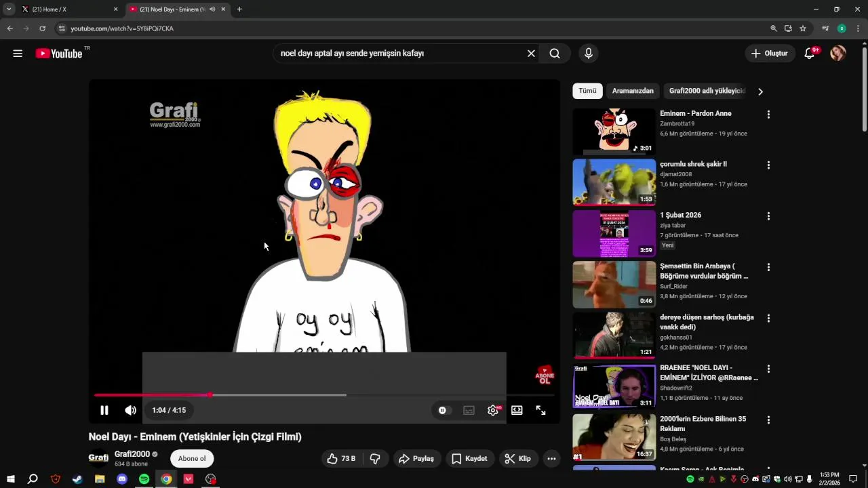Image resolution: width=868 pixels, height=488 pixels.
Task: Submit search with the magnifier button
Action: tap(555, 54)
